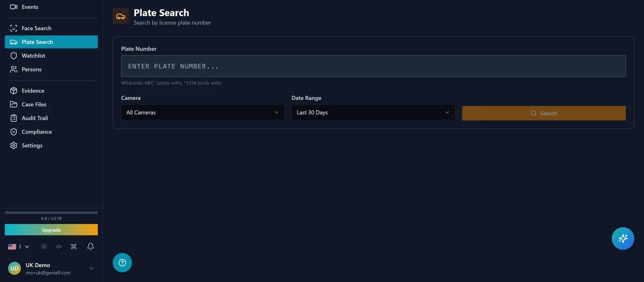This screenshot has width=644, height=282.
Task: Go to Watchlist menu item
Action: point(51,56)
